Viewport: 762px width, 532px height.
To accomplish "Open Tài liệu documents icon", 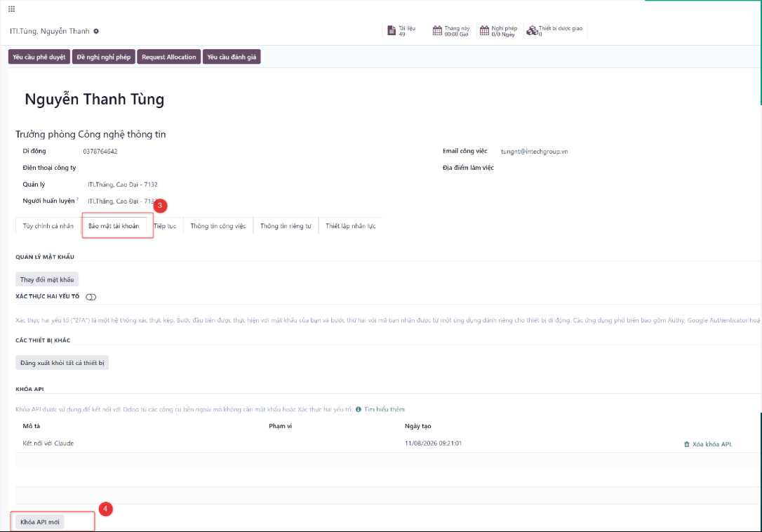I will pyautogui.click(x=392, y=31).
